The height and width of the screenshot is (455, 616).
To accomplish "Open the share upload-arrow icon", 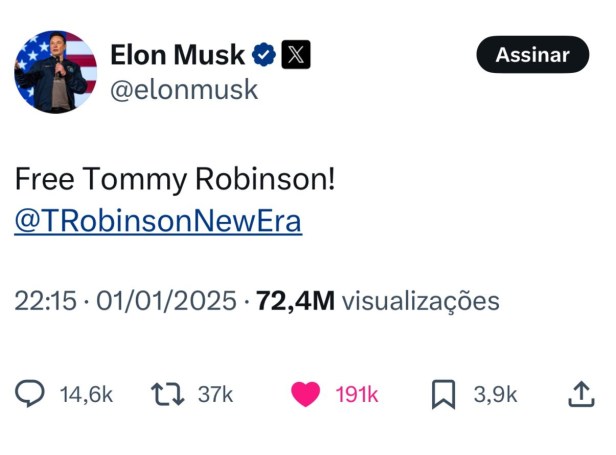I will 581,395.
